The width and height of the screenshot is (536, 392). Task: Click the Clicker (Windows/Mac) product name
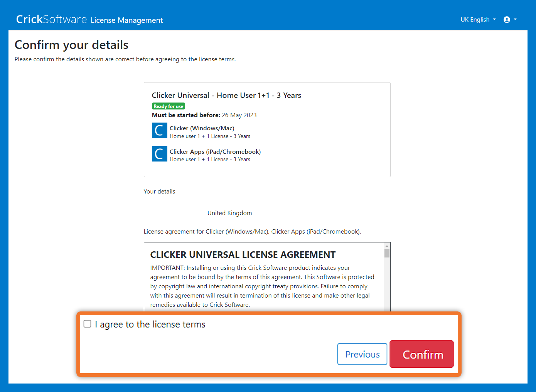click(x=202, y=128)
